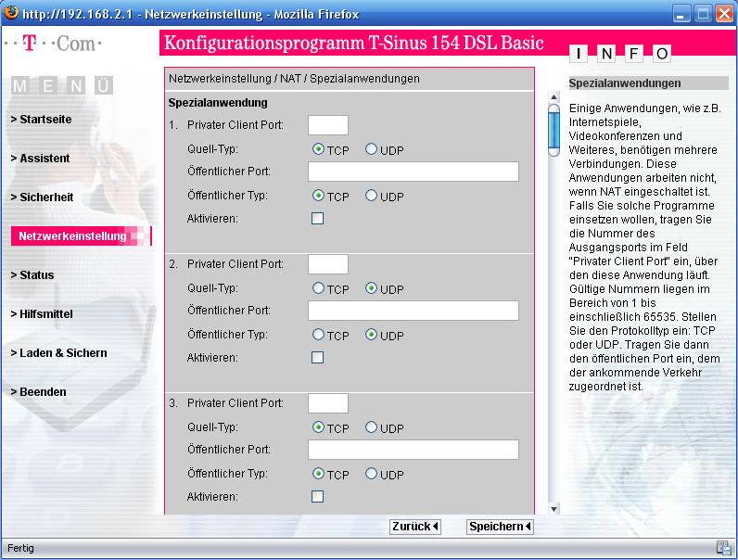Tick the Aktivieren checkbox for entry 3
This screenshot has height=560, width=738.
tap(318, 496)
